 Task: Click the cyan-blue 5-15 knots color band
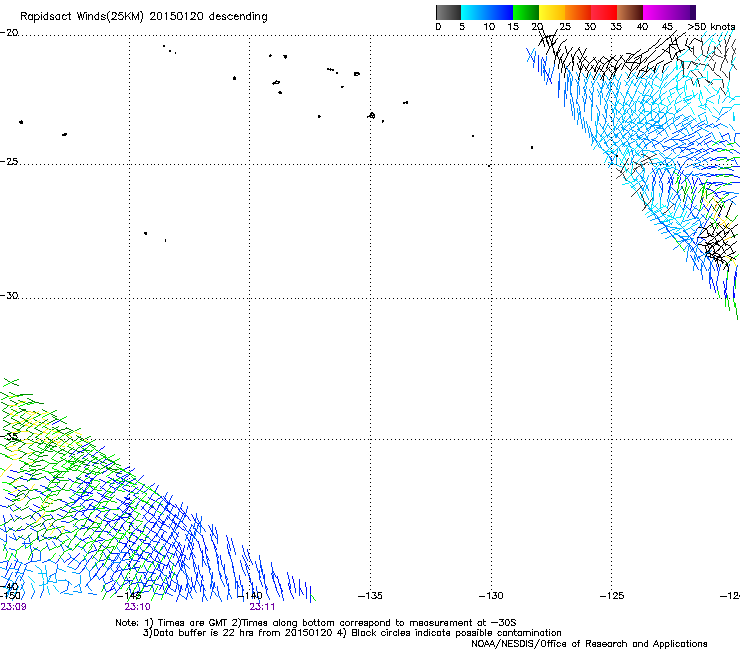487,12
